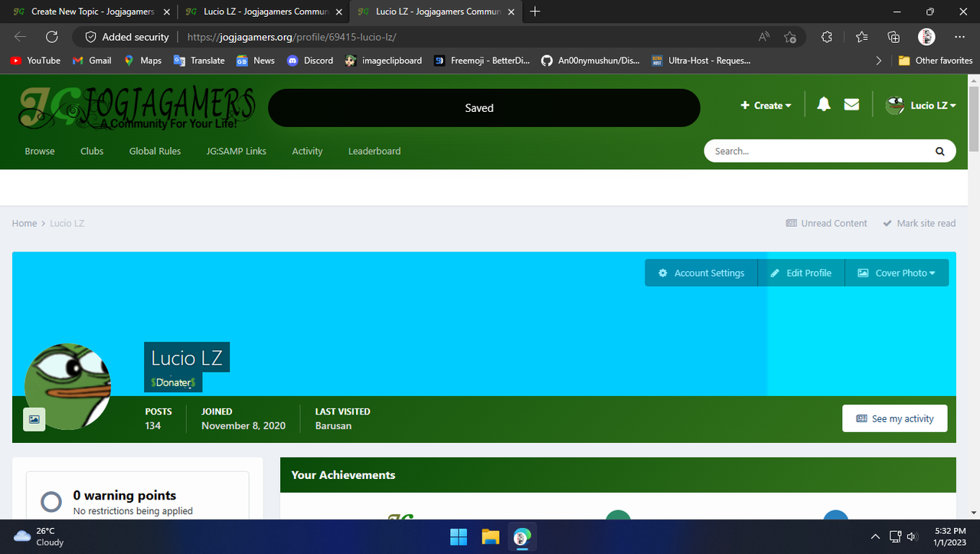Click the browser refresh button
The height and width of the screenshot is (554, 980).
tap(51, 37)
